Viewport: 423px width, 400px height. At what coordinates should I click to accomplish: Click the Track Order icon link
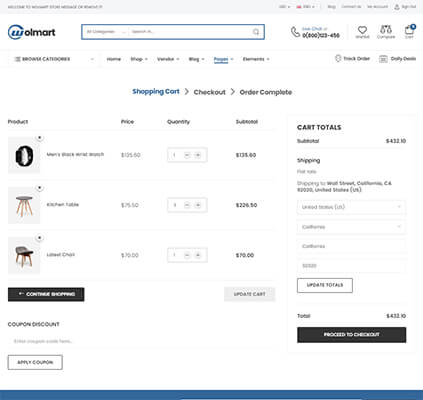tap(352, 59)
